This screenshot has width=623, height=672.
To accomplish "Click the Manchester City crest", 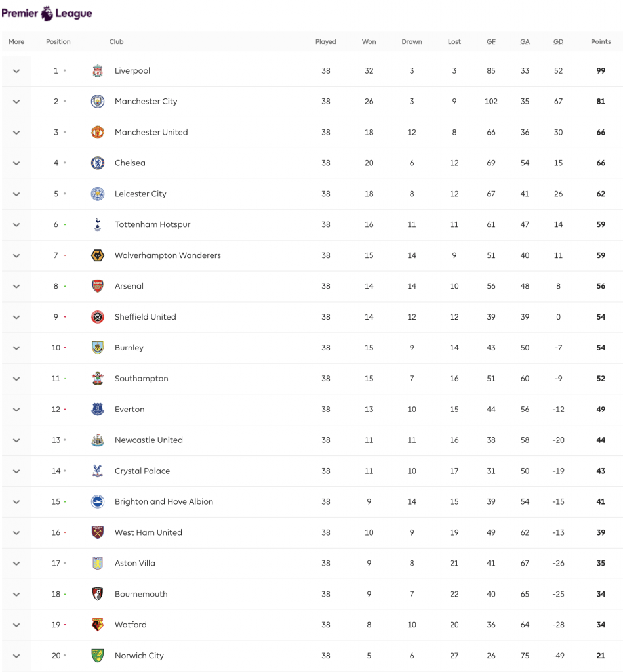I will pyautogui.click(x=98, y=102).
